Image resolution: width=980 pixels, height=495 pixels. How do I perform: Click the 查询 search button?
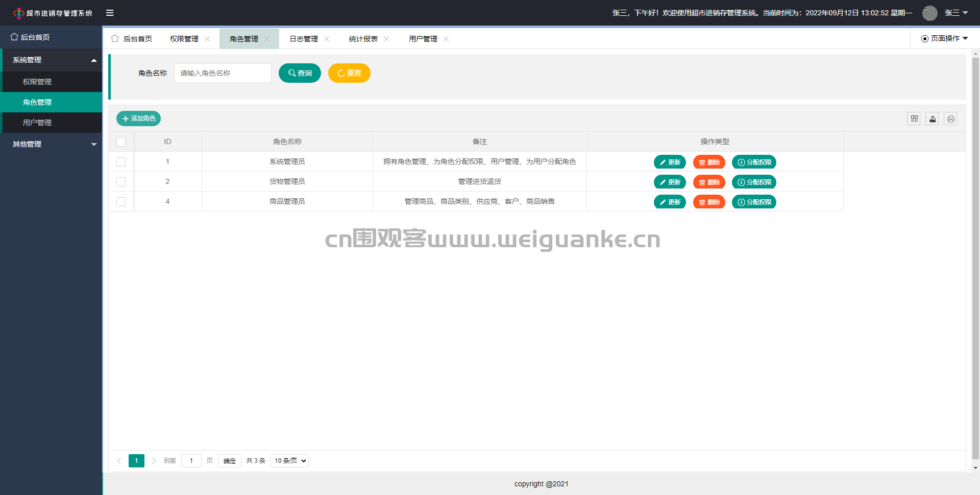[x=300, y=73]
